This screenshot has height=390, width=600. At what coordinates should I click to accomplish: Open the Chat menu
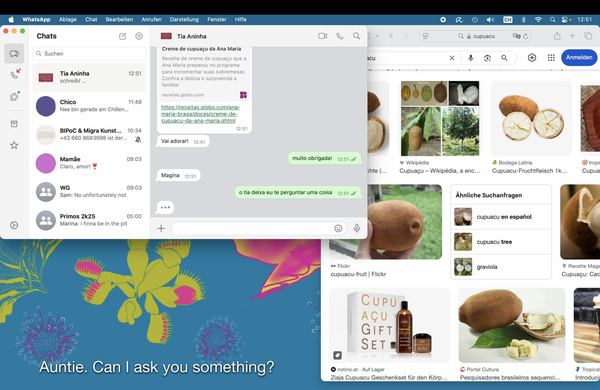[91, 20]
